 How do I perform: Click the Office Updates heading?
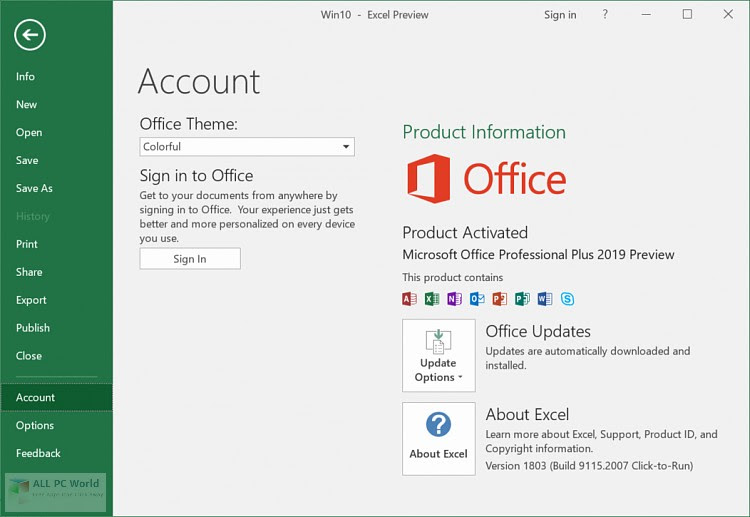(x=538, y=331)
